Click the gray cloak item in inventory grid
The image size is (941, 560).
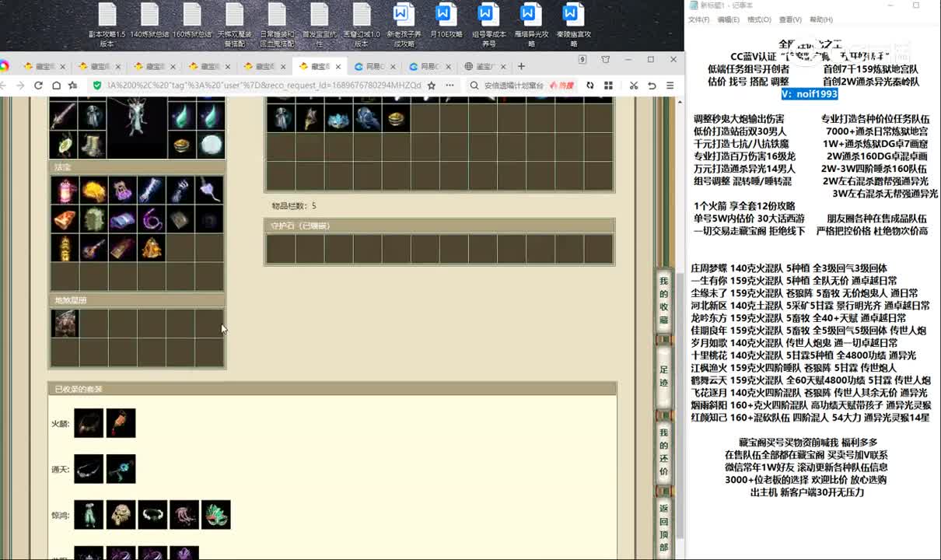click(x=281, y=118)
